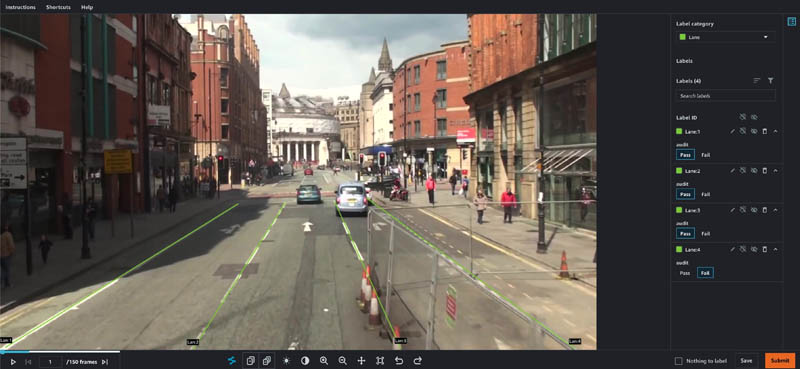The height and width of the screenshot is (369, 800).
Task: Hide the Lane:2 annotation via eye icon
Action: pos(754,170)
